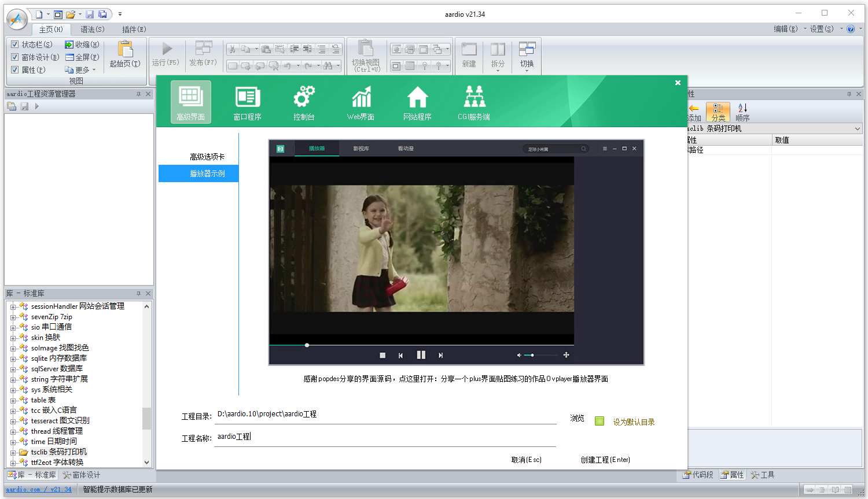
Task: Expand the sqlite 内存数据库 tree node
Action: click(x=13, y=359)
